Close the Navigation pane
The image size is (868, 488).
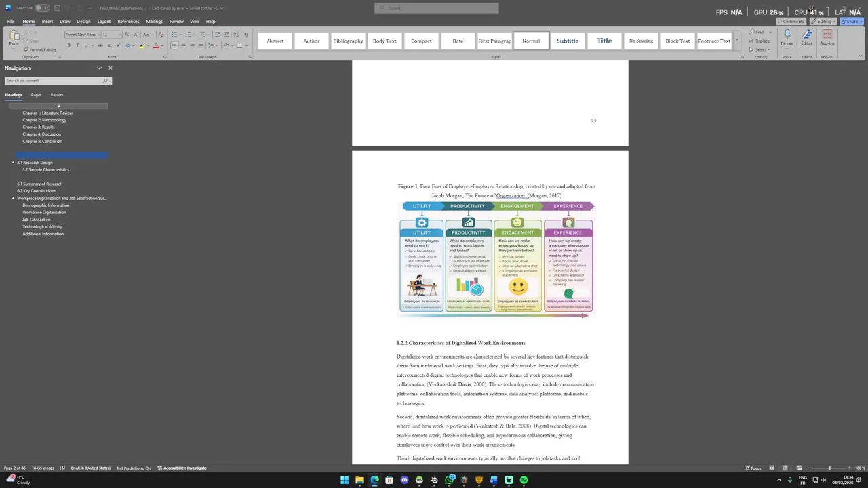click(x=111, y=68)
